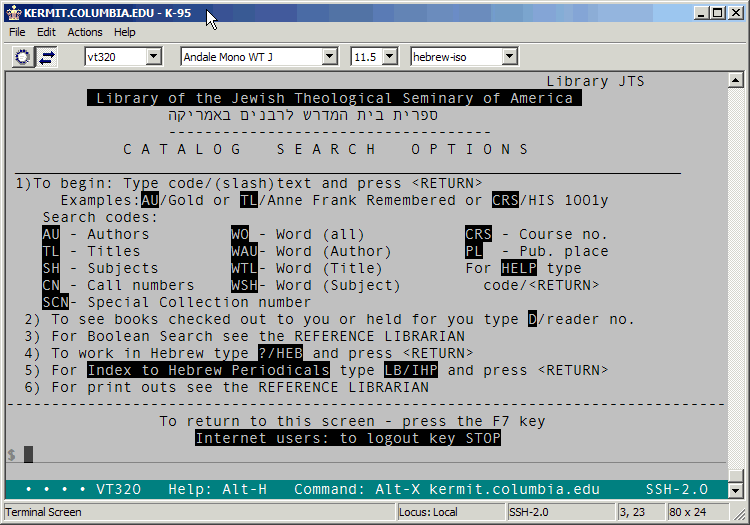Click the Terminal Screen status label
The image size is (750, 525).
click(43, 512)
